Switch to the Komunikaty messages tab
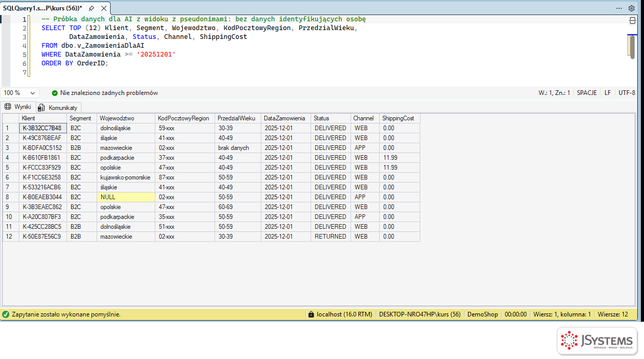 pos(59,107)
